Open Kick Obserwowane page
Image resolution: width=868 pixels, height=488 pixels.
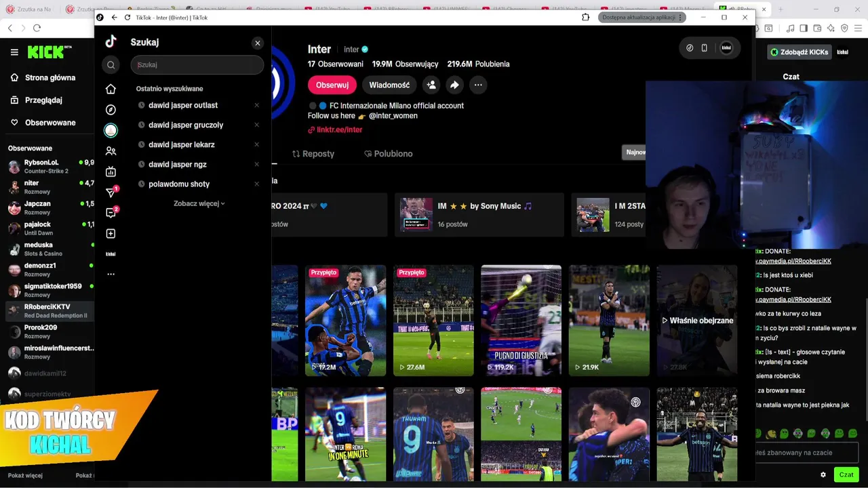43,123
